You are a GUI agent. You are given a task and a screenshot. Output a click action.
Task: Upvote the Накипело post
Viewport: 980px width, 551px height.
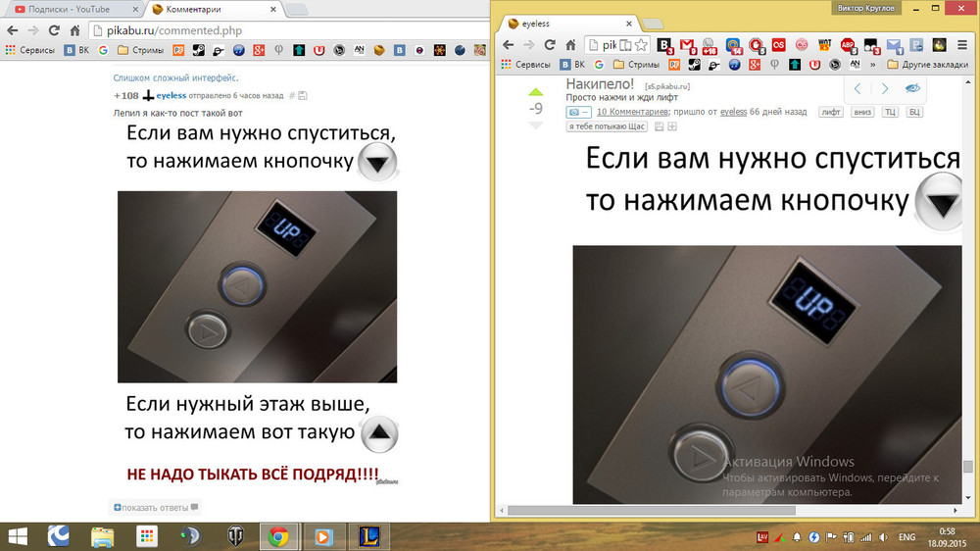pos(535,92)
